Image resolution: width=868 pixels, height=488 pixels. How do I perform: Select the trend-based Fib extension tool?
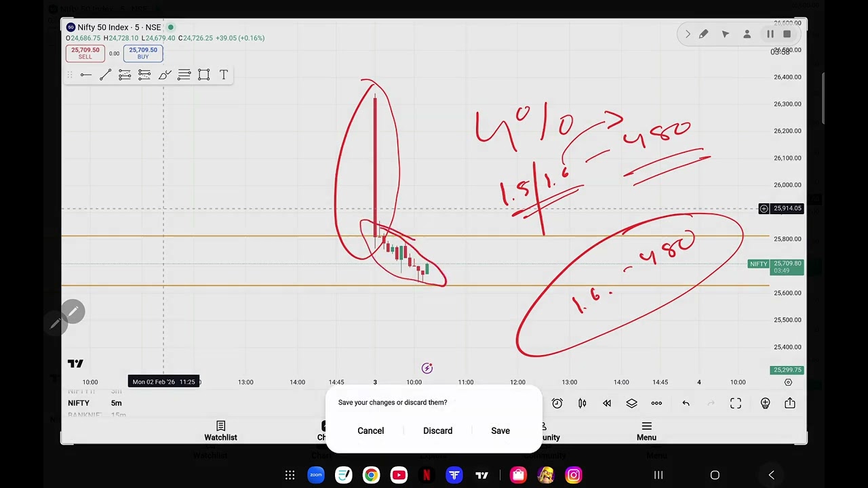pyautogui.click(x=144, y=75)
